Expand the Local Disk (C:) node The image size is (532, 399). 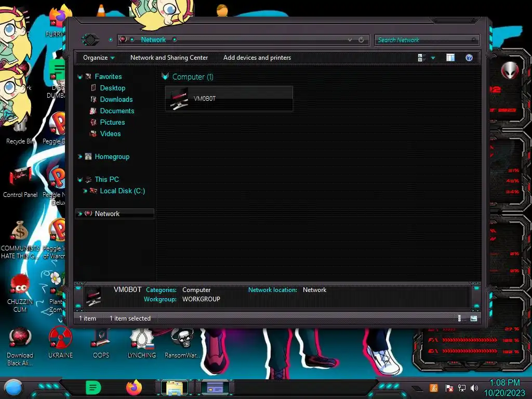pos(85,191)
